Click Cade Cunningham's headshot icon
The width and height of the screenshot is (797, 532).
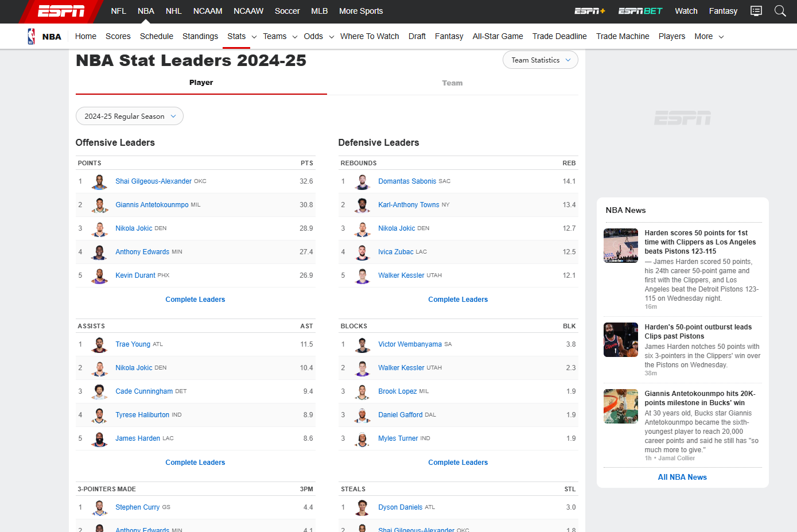click(99, 391)
